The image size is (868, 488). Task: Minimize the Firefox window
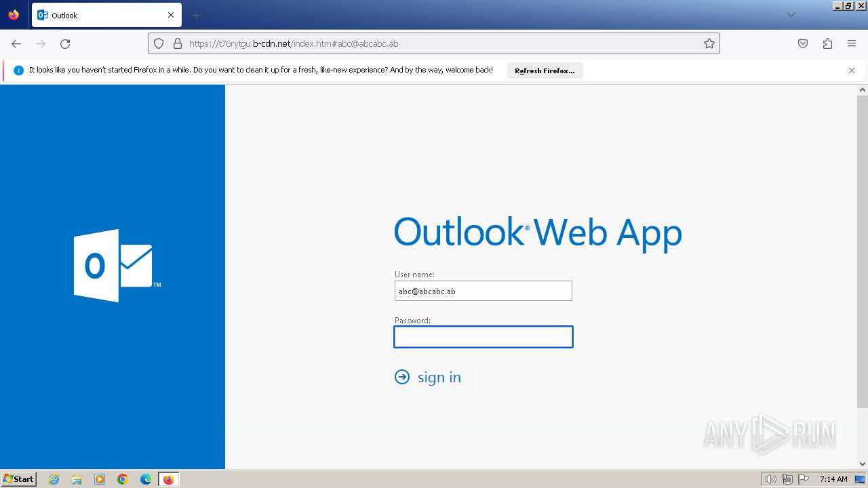[x=838, y=5]
